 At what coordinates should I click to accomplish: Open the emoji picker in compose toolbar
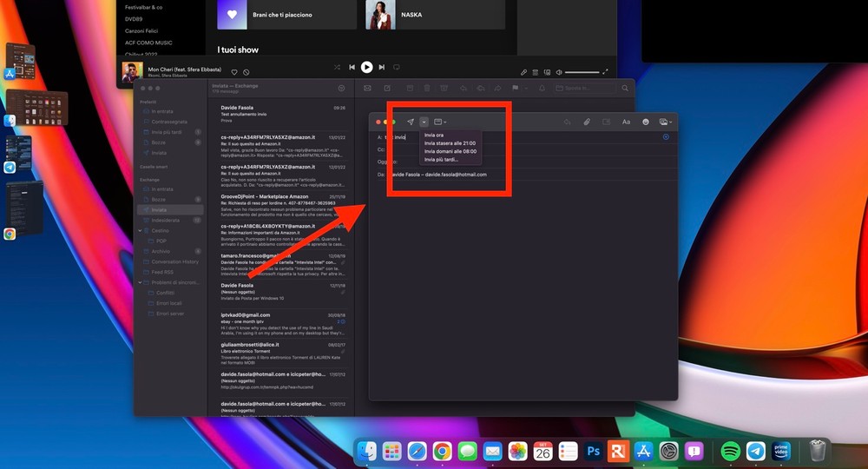click(645, 122)
